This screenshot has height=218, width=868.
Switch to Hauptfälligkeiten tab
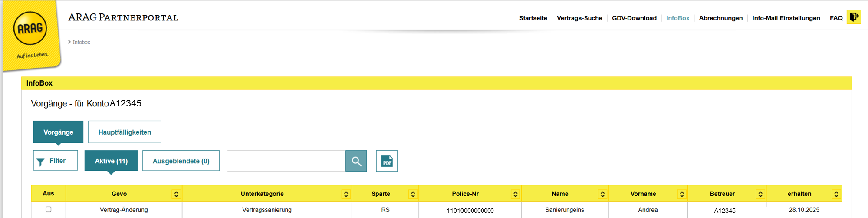click(x=125, y=132)
